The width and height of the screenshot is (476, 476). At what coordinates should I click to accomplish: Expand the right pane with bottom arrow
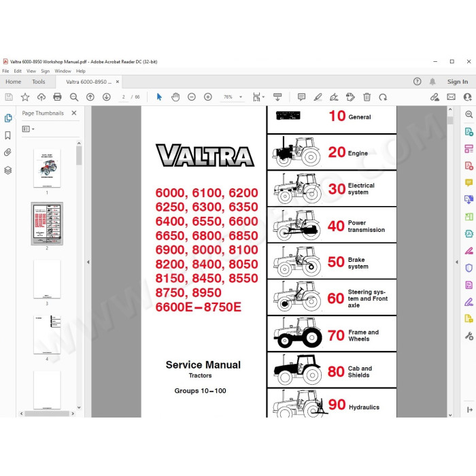click(x=470, y=410)
